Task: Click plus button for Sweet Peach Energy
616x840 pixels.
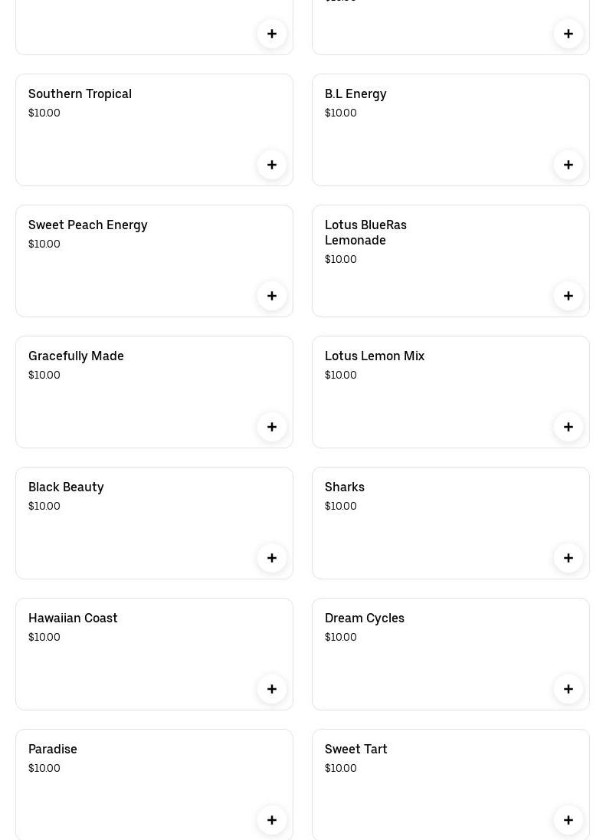Action: point(272,296)
